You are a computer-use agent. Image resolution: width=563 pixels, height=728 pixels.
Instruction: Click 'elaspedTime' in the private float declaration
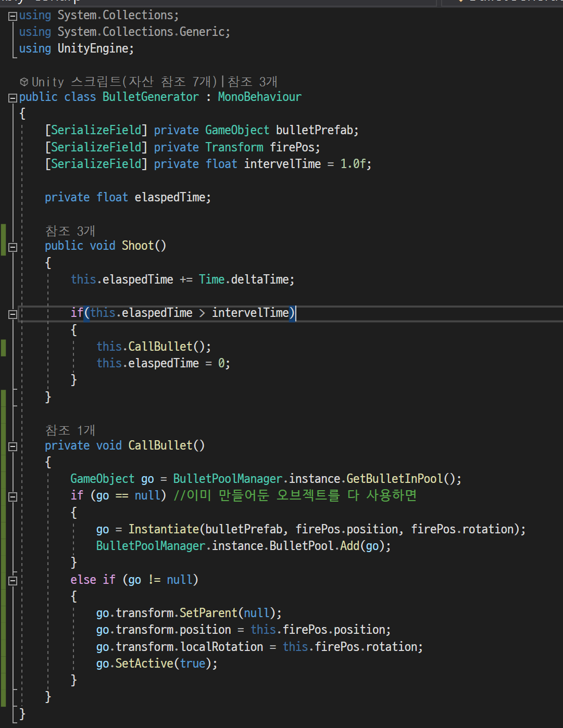pos(170,197)
